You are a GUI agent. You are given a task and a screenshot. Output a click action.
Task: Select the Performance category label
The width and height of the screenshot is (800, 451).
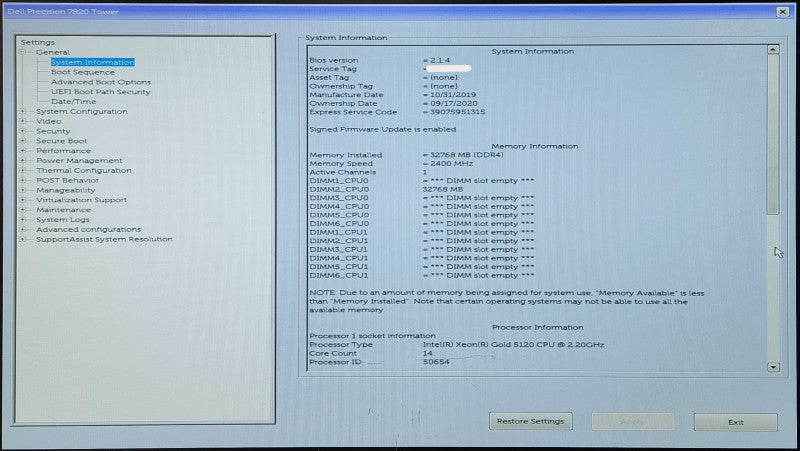tap(63, 151)
